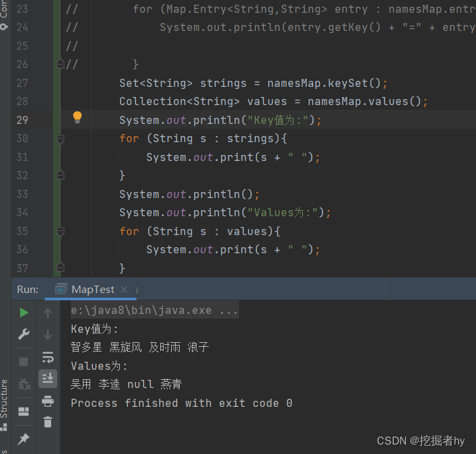Click the green Rerun MapTest button
This screenshot has width=476, height=454.
click(x=24, y=313)
